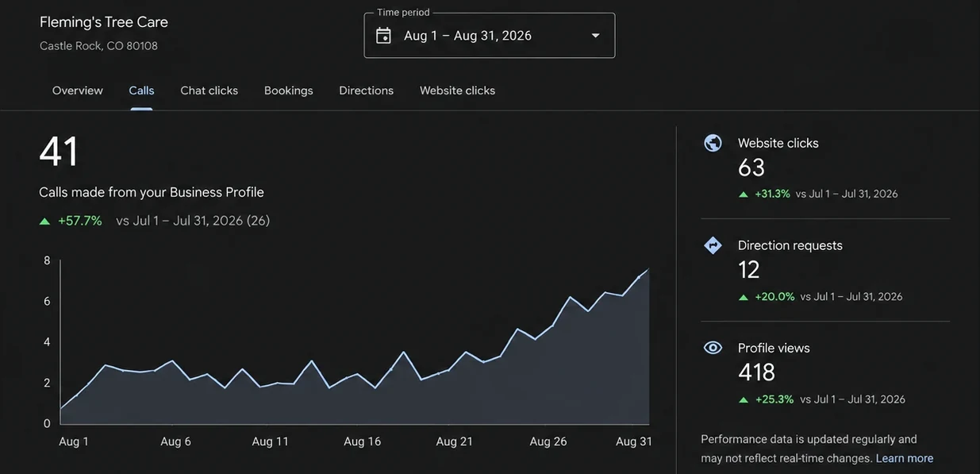The image size is (980, 474).
Task: Click the 12 direction requests value
Action: [x=749, y=270]
